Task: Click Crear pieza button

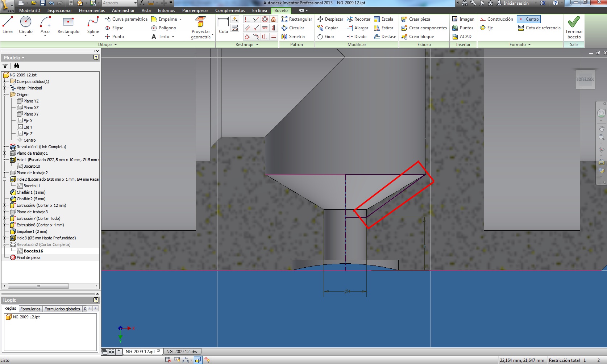Action: (x=416, y=19)
